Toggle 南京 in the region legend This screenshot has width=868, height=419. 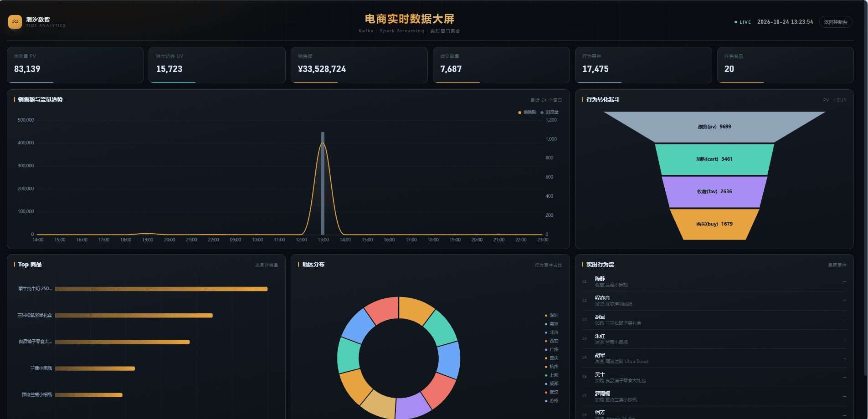coord(551,324)
